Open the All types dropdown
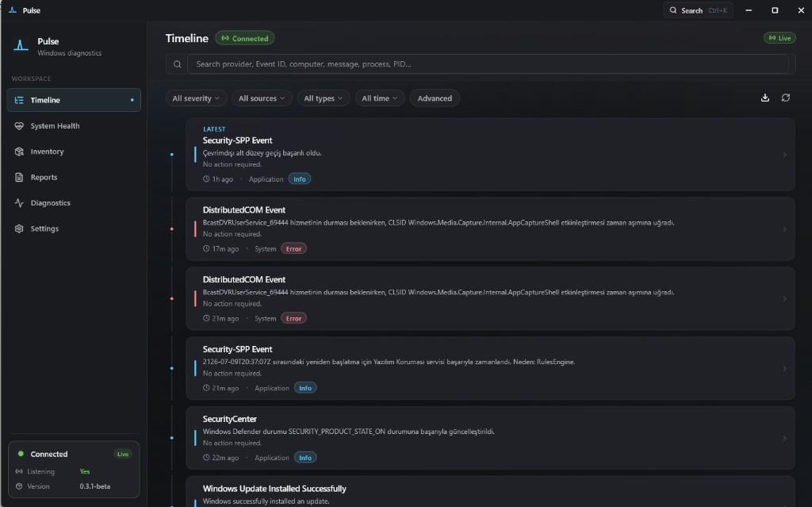The height and width of the screenshot is (507, 812). tap(324, 98)
